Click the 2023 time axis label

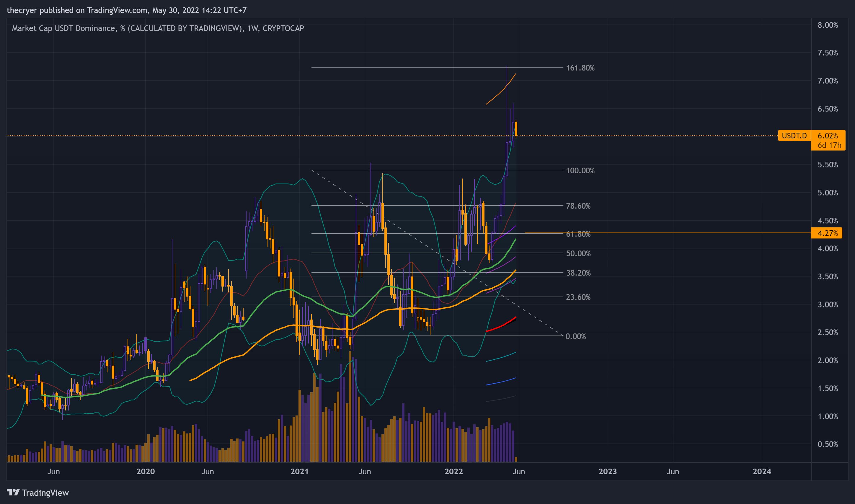(x=608, y=472)
